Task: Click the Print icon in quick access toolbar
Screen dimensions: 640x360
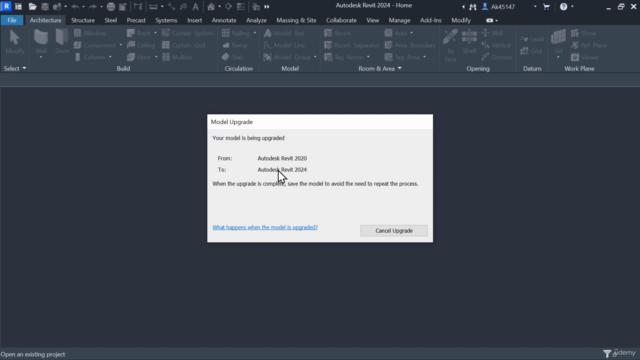Action: [x=111, y=7]
